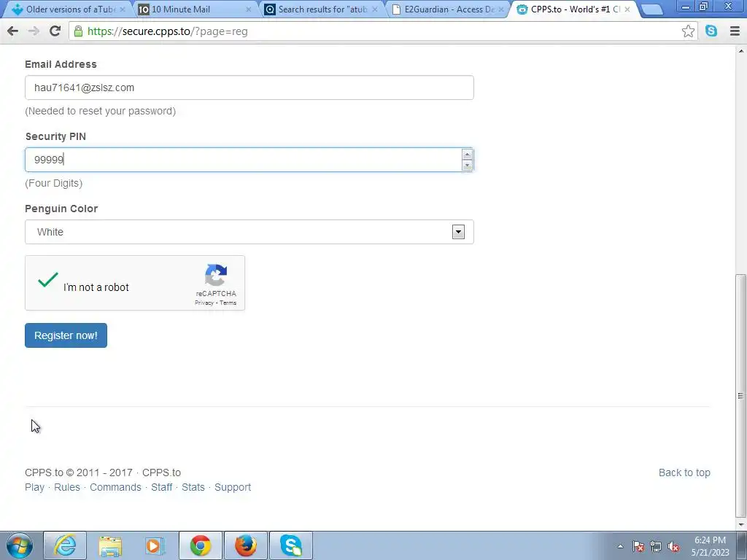Switch to Google Chrome in the taskbar
747x560 pixels.
201,545
